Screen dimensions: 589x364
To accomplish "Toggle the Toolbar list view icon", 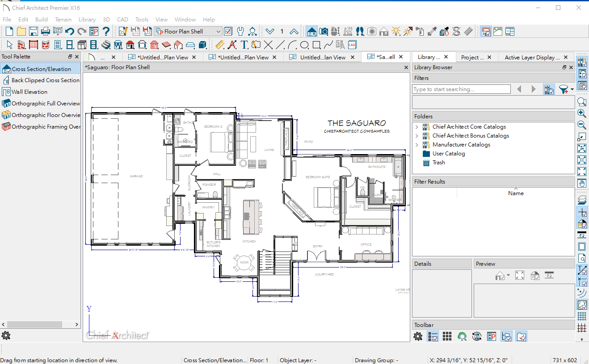I will point(433,336).
